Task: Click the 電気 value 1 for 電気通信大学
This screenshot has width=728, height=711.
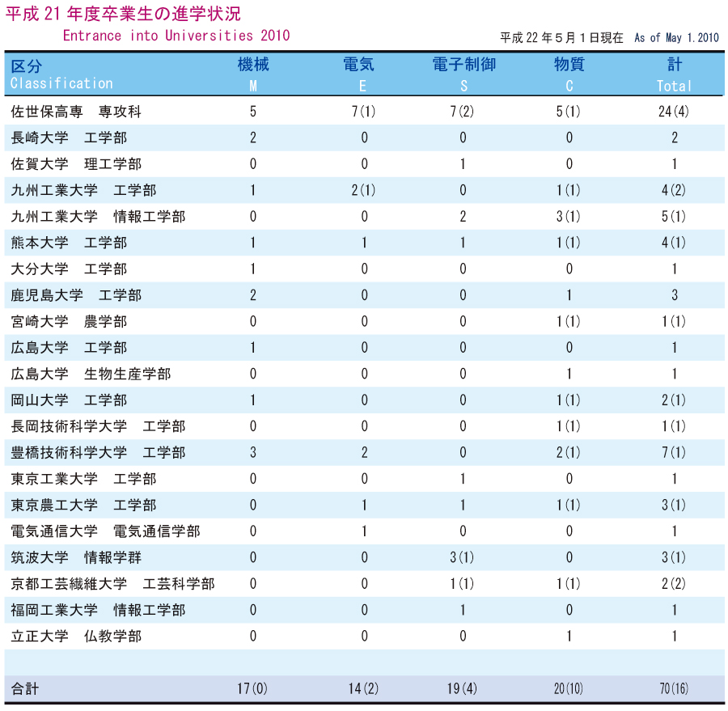Action: 365,531
